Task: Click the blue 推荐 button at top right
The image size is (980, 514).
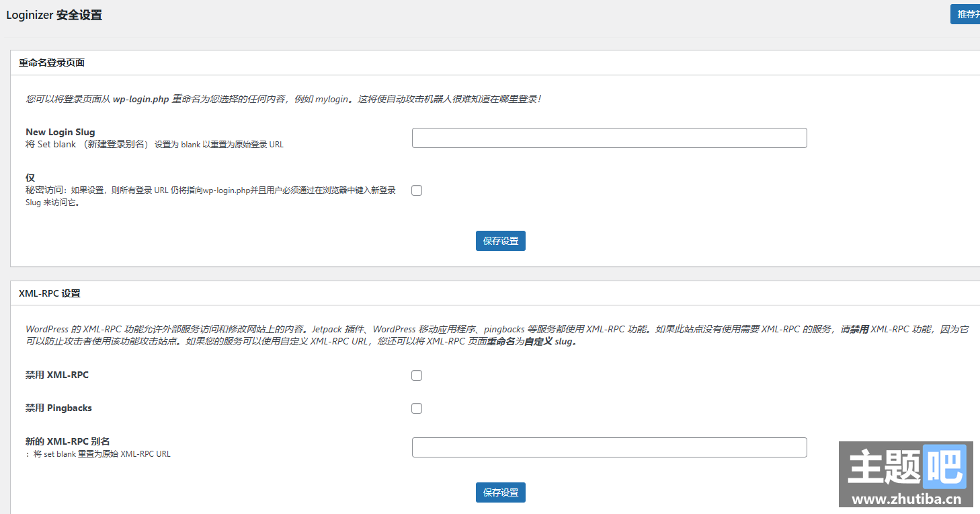Action: point(965,14)
